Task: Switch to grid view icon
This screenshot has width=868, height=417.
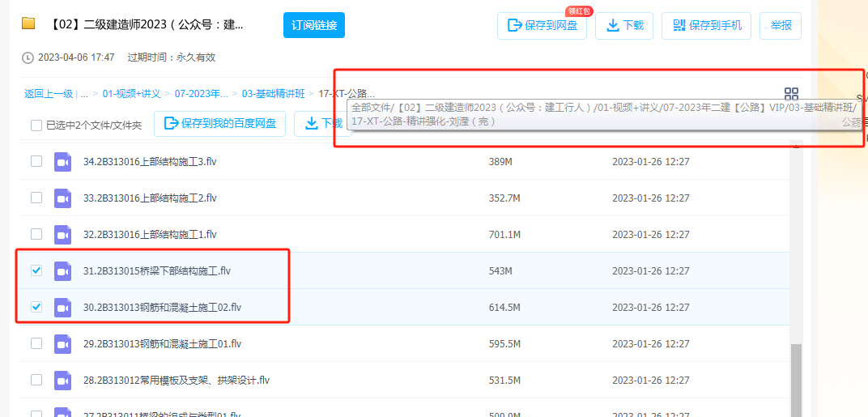Action: click(791, 94)
